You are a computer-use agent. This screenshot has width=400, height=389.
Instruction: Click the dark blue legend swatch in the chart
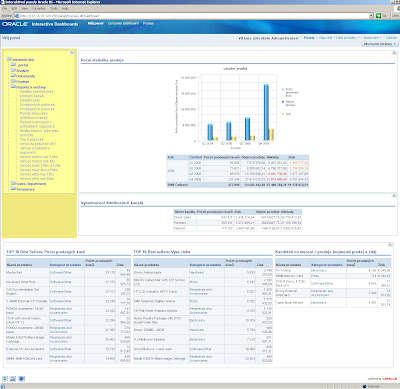click(283, 102)
